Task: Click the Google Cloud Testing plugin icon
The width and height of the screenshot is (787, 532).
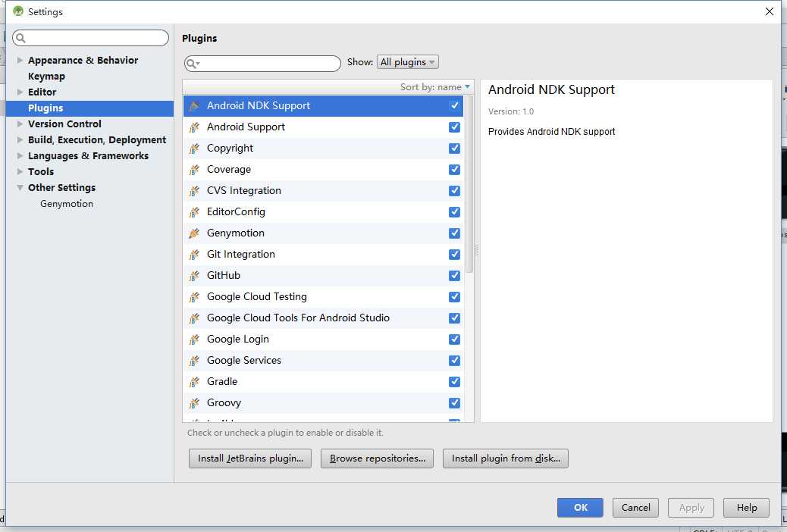Action: pyautogui.click(x=194, y=297)
